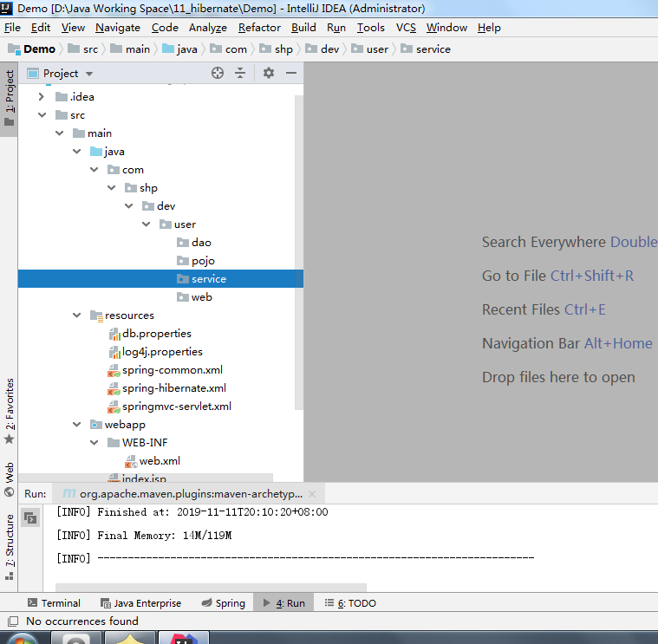The height and width of the screenshot is (644, 658).
Task: Toggle the 4: Run tool window
Action: tap(284, 603)
